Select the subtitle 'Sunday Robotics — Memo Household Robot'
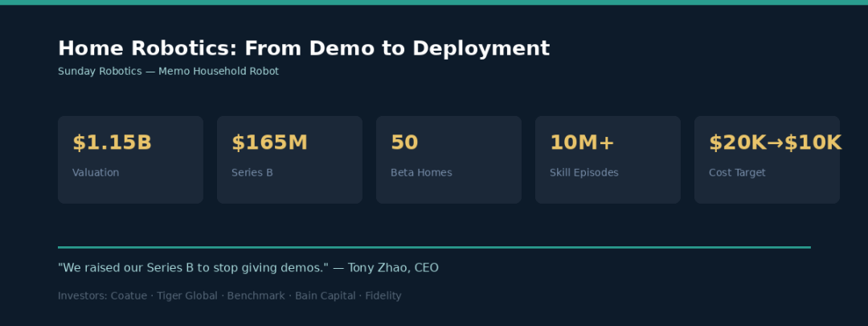This screenshot has height=326, width=868. click(168, 72)
